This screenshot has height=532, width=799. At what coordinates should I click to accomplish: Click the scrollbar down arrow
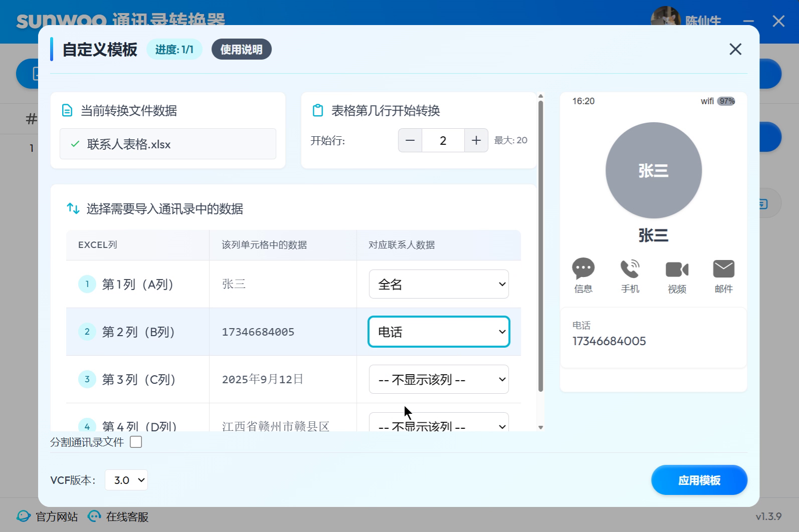(x=541, y=427)
